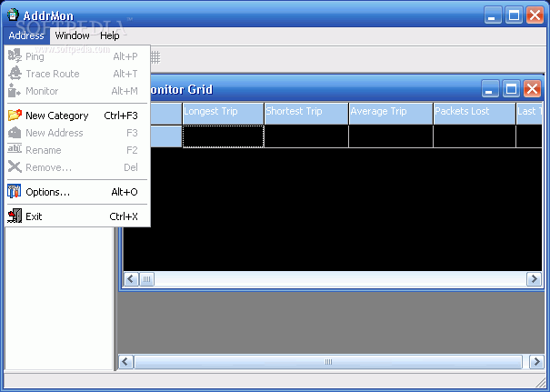Minimize the Monitor Grid window

pos(490,88)
